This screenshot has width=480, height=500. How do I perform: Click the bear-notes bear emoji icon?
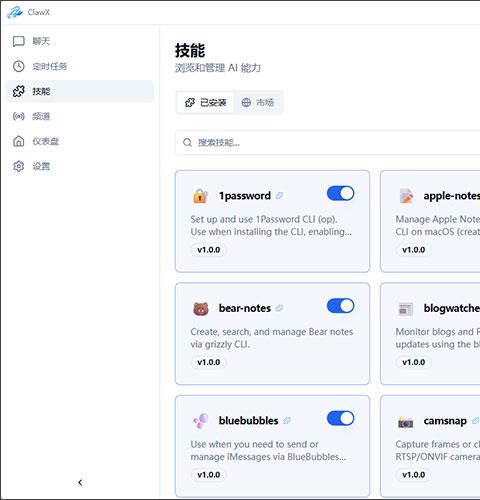(201, 308)
